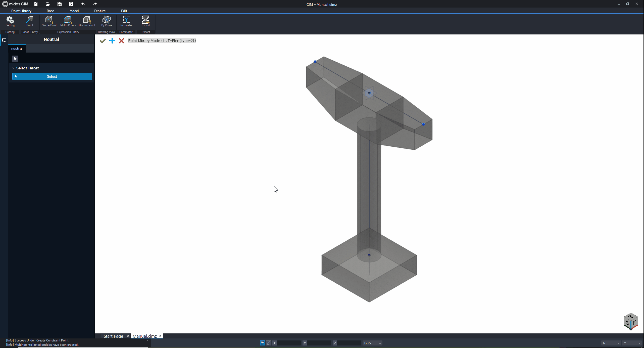Switch to the Start Page document tab
Viewport: 644px width, 348px height.
coord(113,336)
